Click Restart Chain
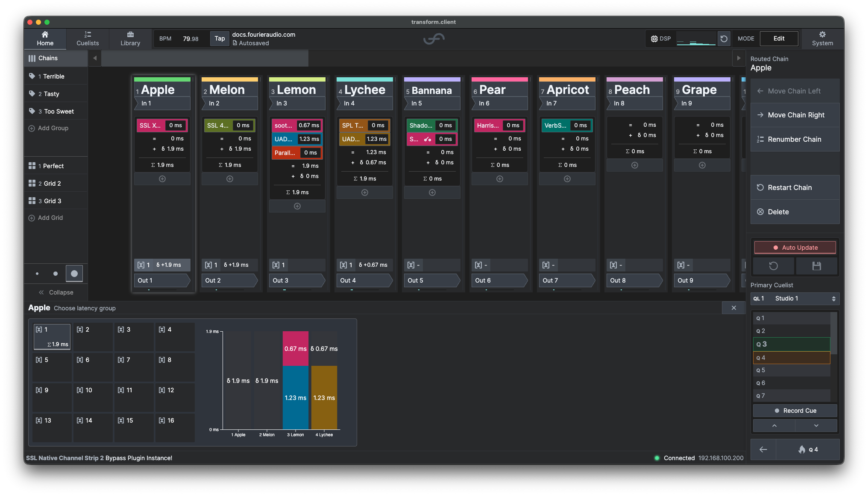The image size is (868, 496). (795, 187)
